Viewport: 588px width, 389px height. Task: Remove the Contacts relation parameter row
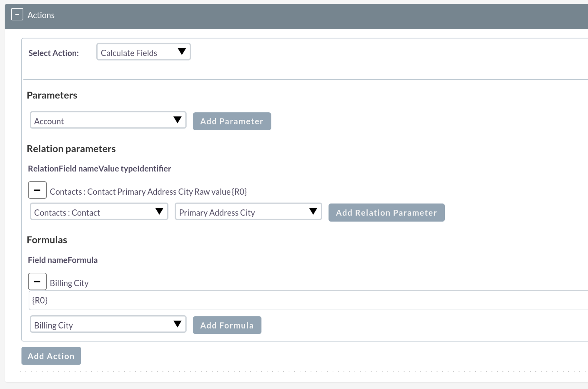click(x=37, y=190)
